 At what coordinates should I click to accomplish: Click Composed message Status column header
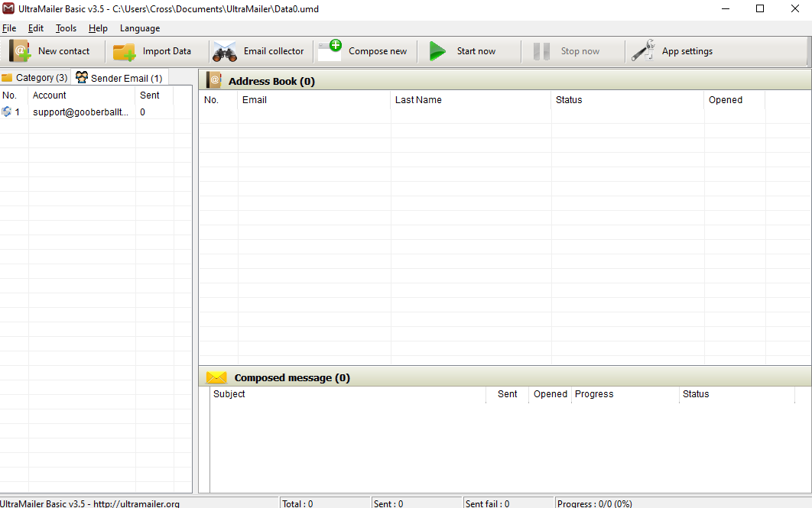pyautogui.click(x=737, y=394)
